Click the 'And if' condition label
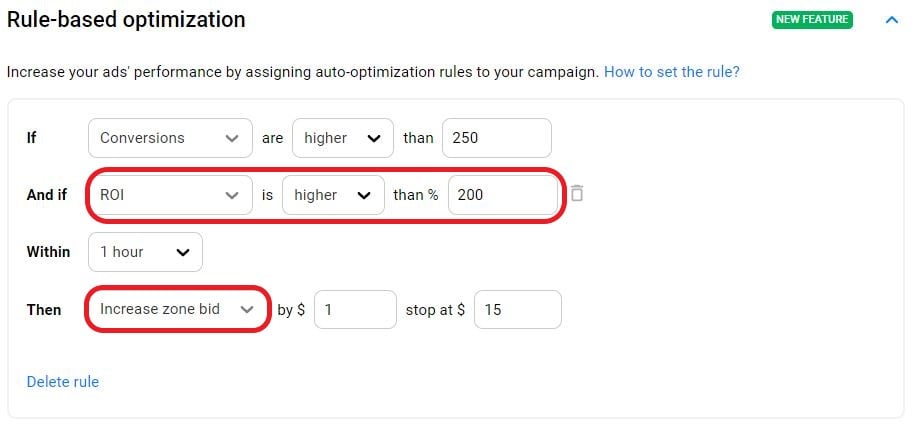The height and width of the screenshot is (426, 915). pos(47,195)
